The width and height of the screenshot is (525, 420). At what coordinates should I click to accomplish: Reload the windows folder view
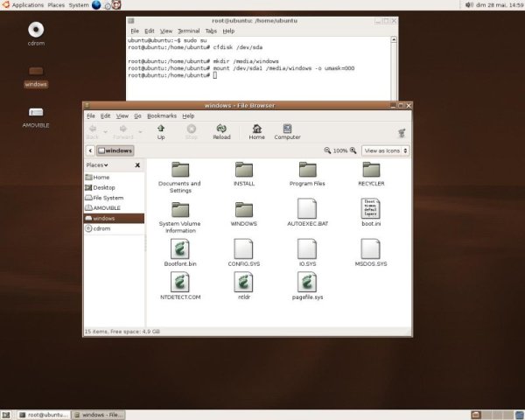(x=221, y=132)
